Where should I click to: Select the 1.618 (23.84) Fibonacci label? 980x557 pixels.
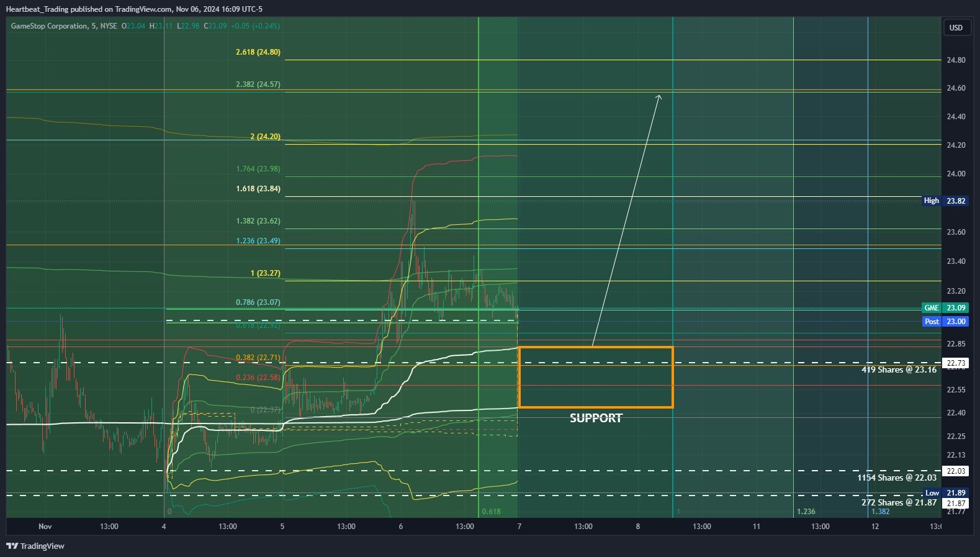coord(258,189)
